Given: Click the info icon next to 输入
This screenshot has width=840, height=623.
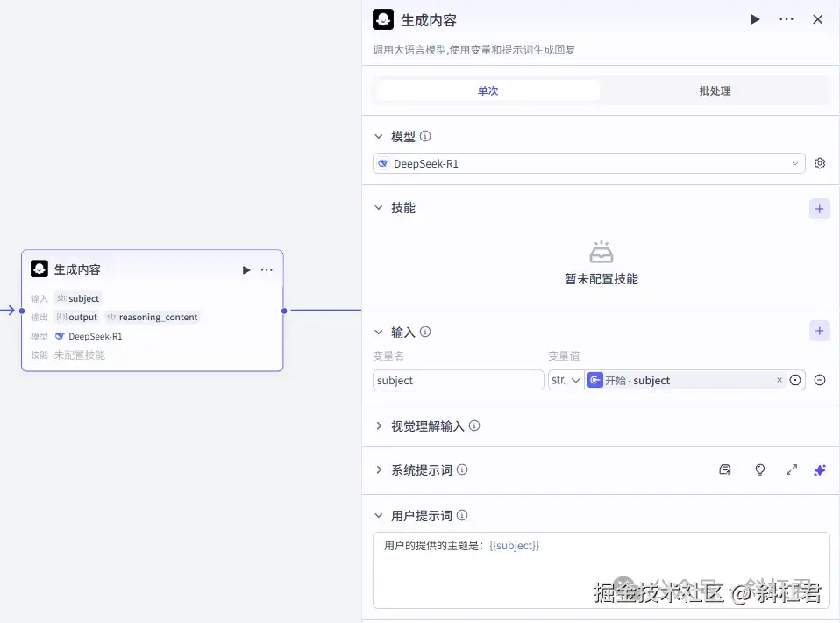Looking at the screenshot, I should point(425,332).
